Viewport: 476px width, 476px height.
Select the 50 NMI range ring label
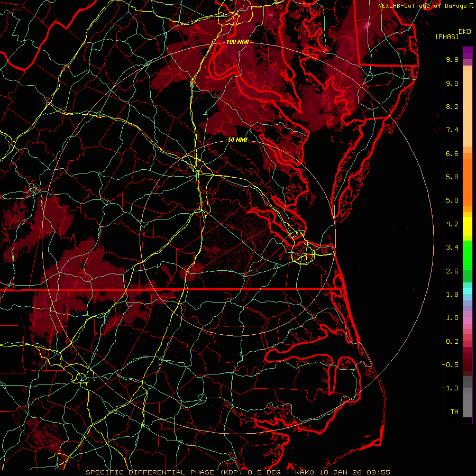coord(237,140)
